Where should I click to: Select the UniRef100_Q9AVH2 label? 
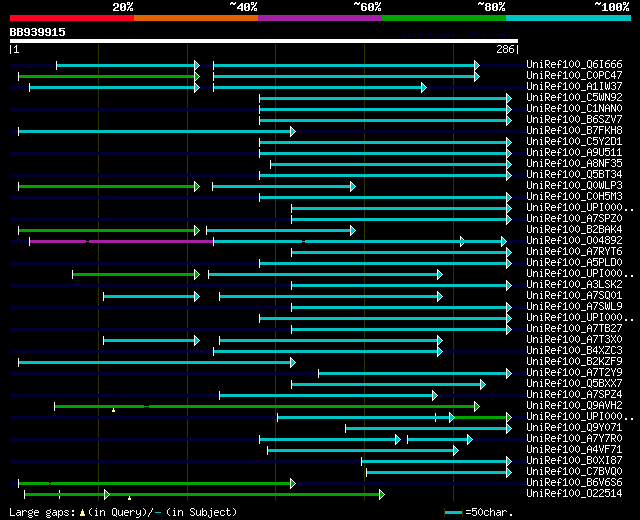coord(574,406)
